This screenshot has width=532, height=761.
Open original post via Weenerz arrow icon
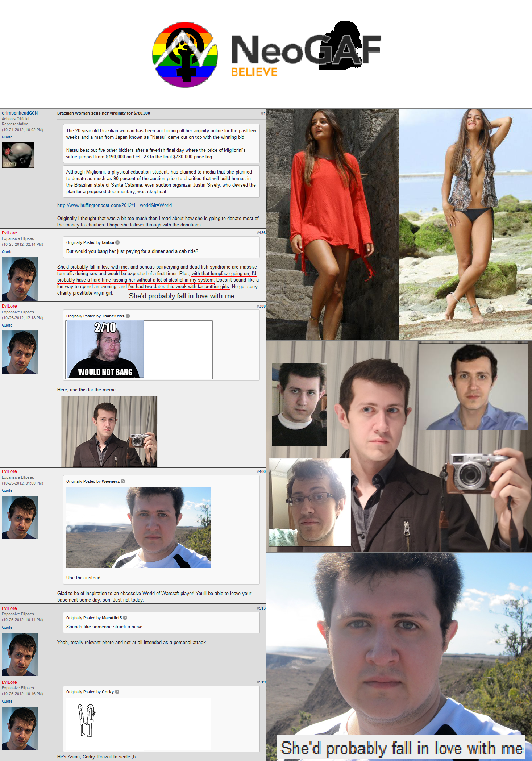pos(123,481)
